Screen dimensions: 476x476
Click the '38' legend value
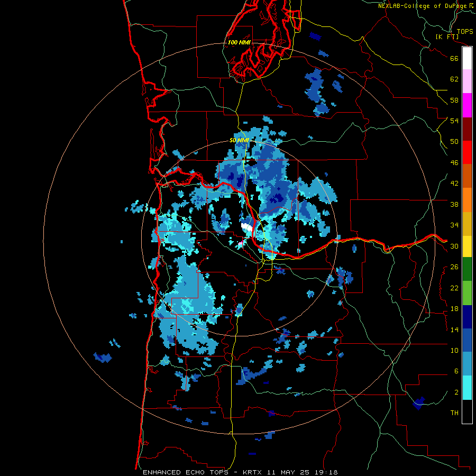pos(454,204)
